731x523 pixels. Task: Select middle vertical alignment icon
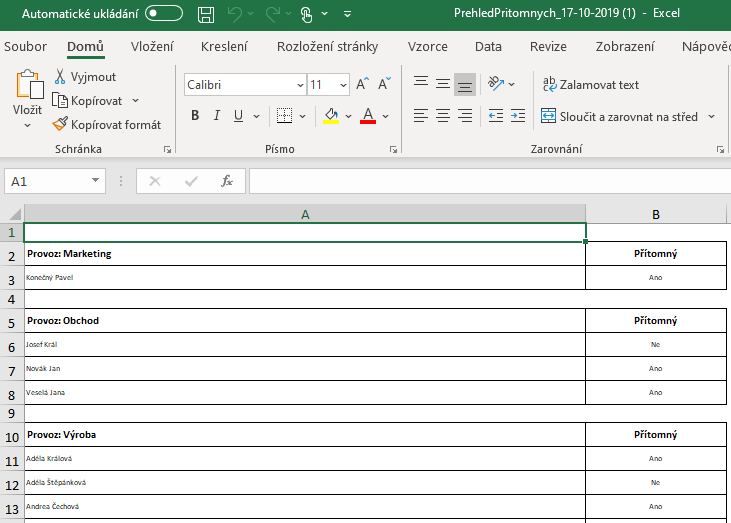coord(443,84)
